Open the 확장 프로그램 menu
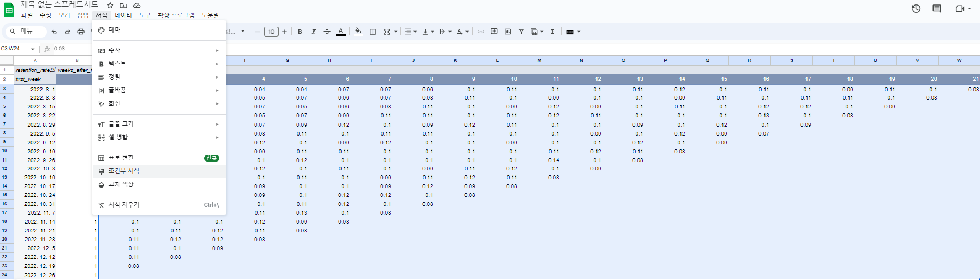Screen dimensions: 980x280 pos(176,15)
